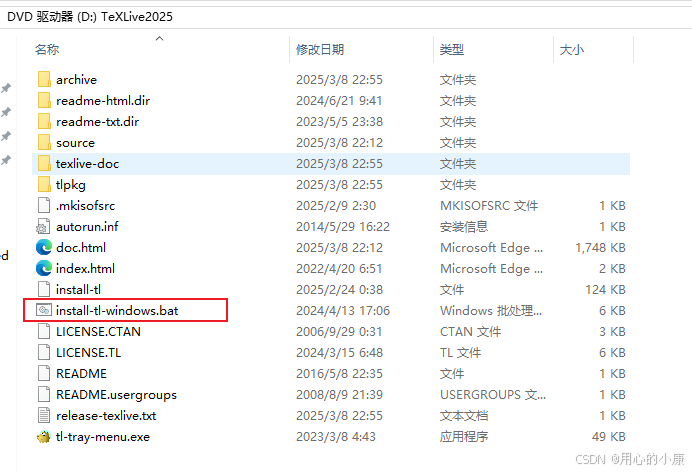This screenshot has height=473, width=692.
Task: Click the tl-tray-menu.exe application icon
Action: point(44,436)
